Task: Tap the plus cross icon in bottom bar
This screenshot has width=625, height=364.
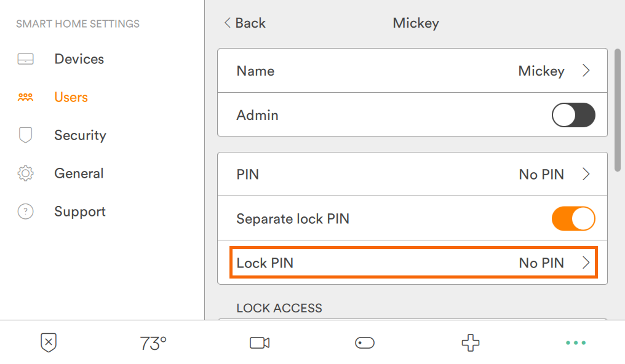Action: pos(471,342)
